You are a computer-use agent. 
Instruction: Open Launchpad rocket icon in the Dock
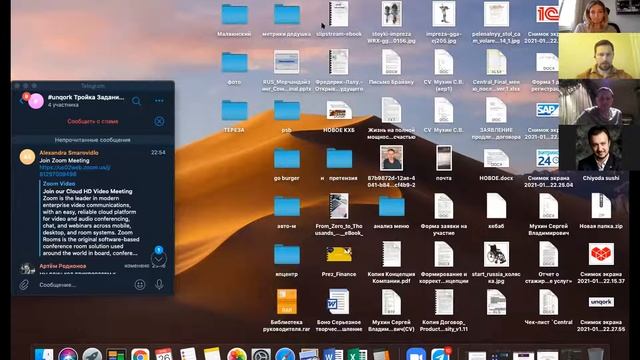pyautogui.click(x=92, y=355)
